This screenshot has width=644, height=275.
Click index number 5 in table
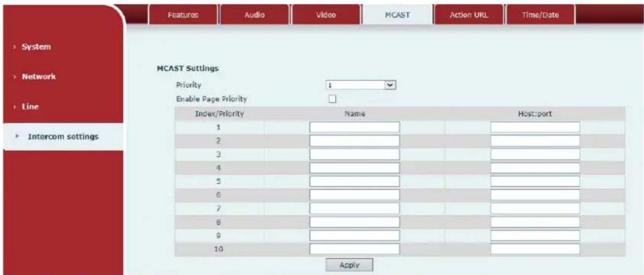coord(219,181)
